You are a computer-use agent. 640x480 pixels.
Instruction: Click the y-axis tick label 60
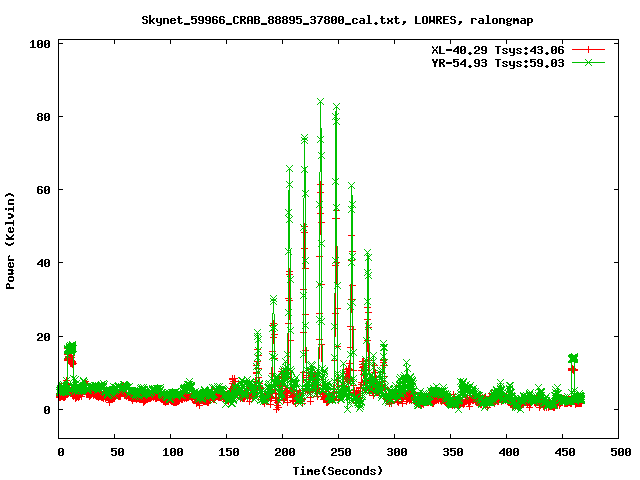[43, 190]
